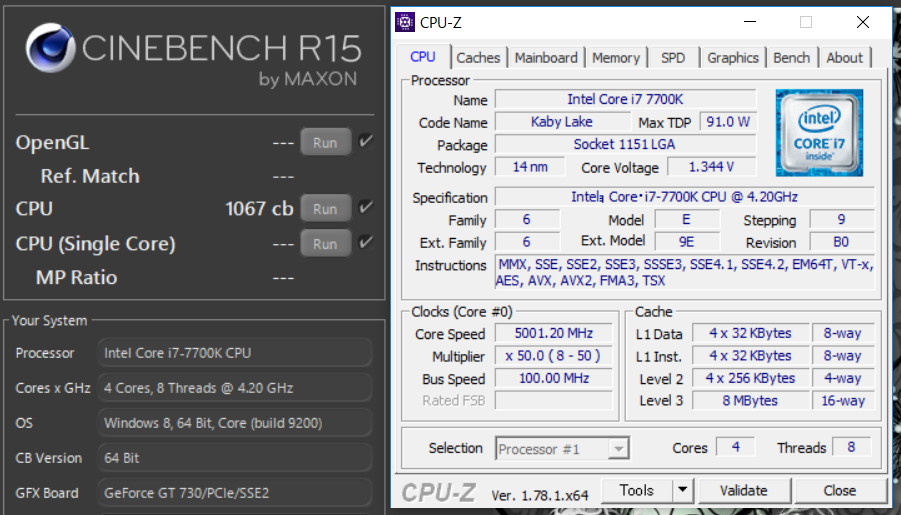901x515 pixels.
Task: Click the Core Voltage value 1.344 V
Action: (x=711, y=167)
